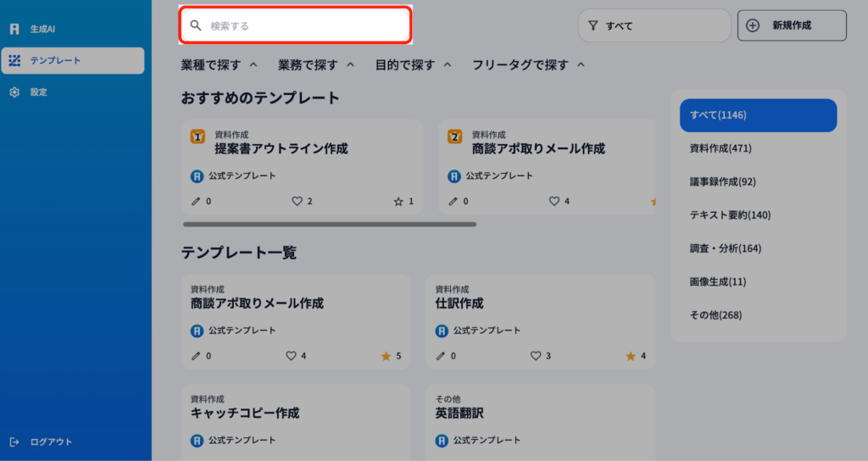Open the すべて filter dropdown
The height and width of the screenshot is (461, 868).
(x=654, y=25)
